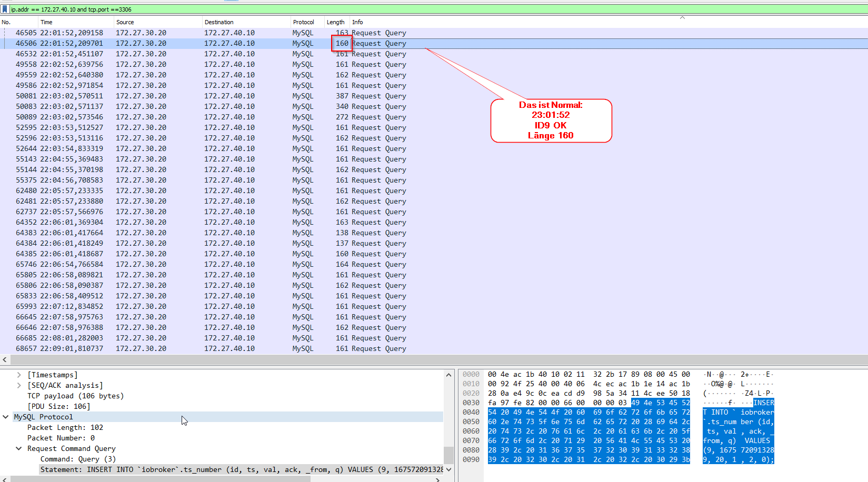This screenshot has width=868, height=482.
Task: Click the detail pane vertical scrollbar thumb
Action: point(448,455)
